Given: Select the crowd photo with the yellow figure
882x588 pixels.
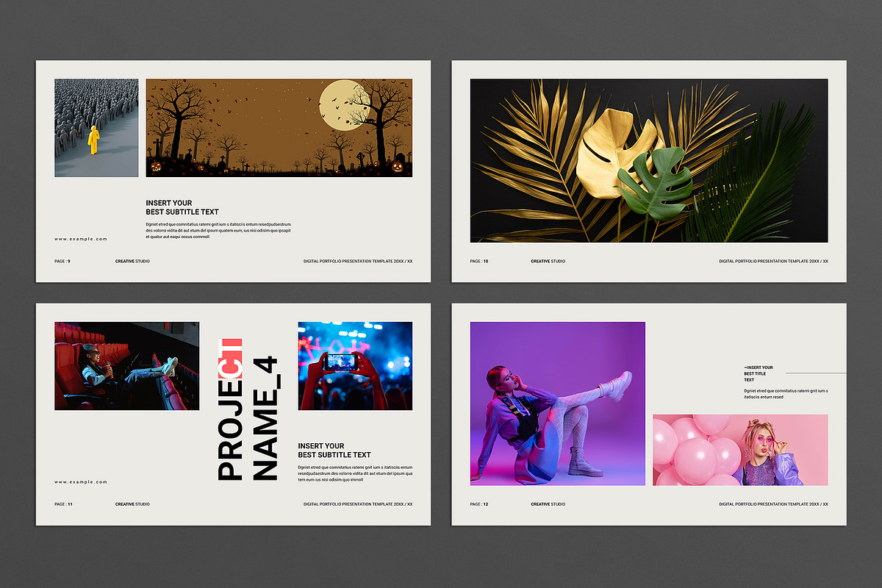Looking at the screenshot, I should (96, 128).
